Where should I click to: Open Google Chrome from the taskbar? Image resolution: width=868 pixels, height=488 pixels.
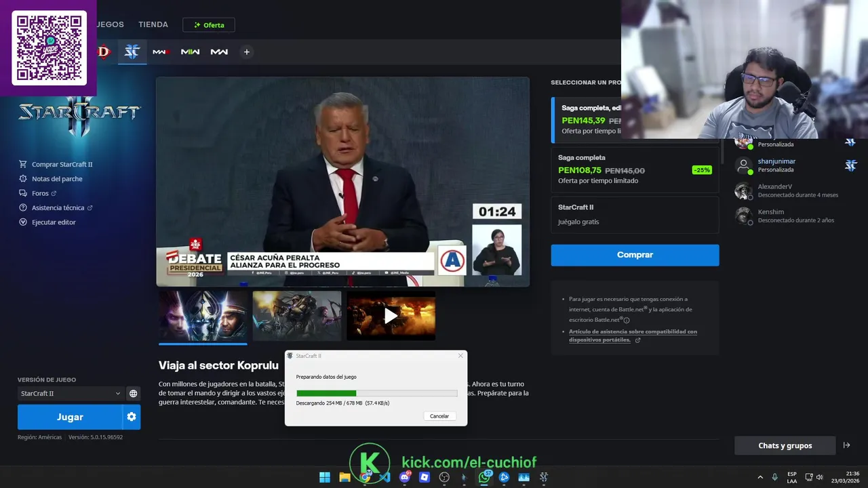pos(366,477)
